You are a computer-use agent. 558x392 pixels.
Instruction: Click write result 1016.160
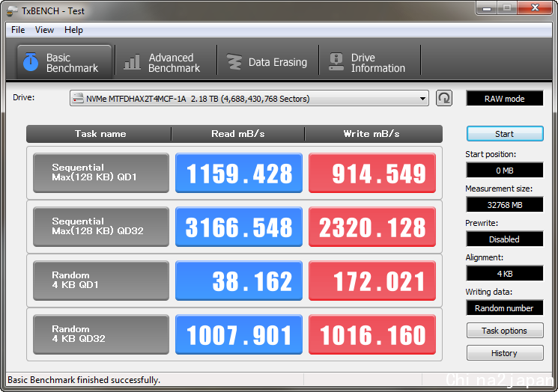(372, 334)
